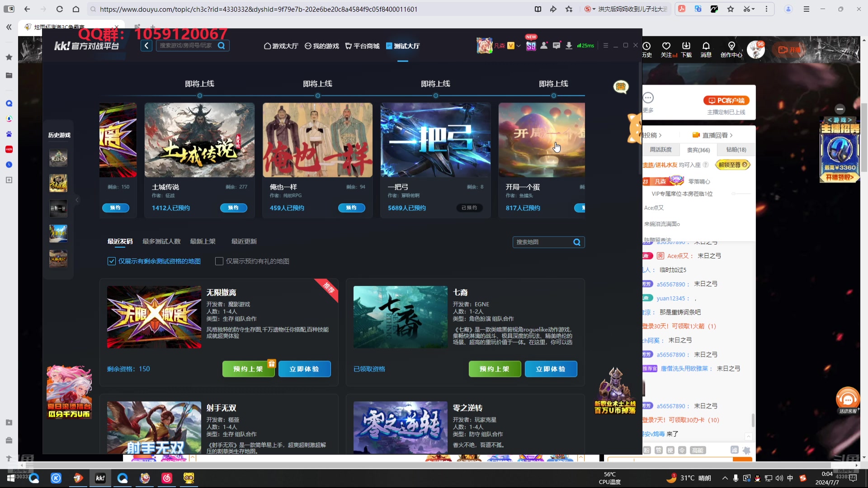Click 预约 button for 土城传说
Image resolution: width=868 pixels, height=488 pixels.
[x=233, y=208]
